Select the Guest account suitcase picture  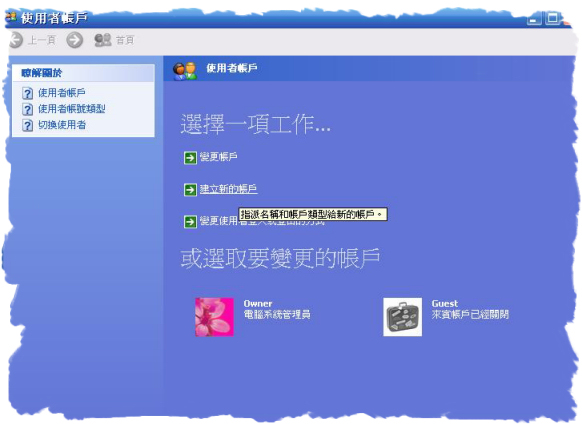click(x=402, y=317)
